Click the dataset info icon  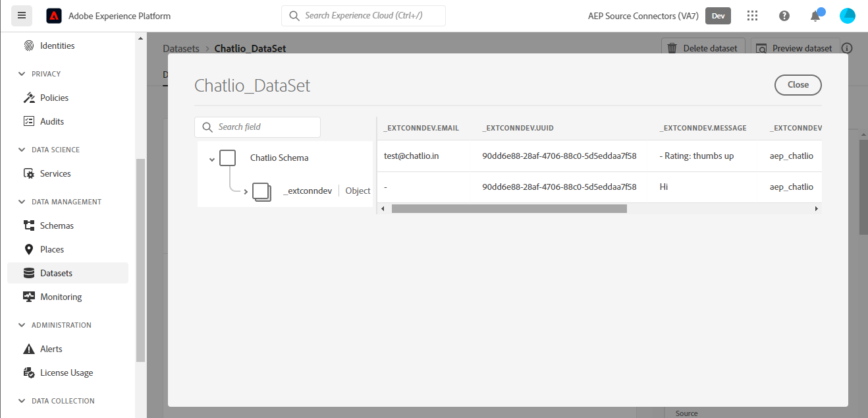pos(847,48)
